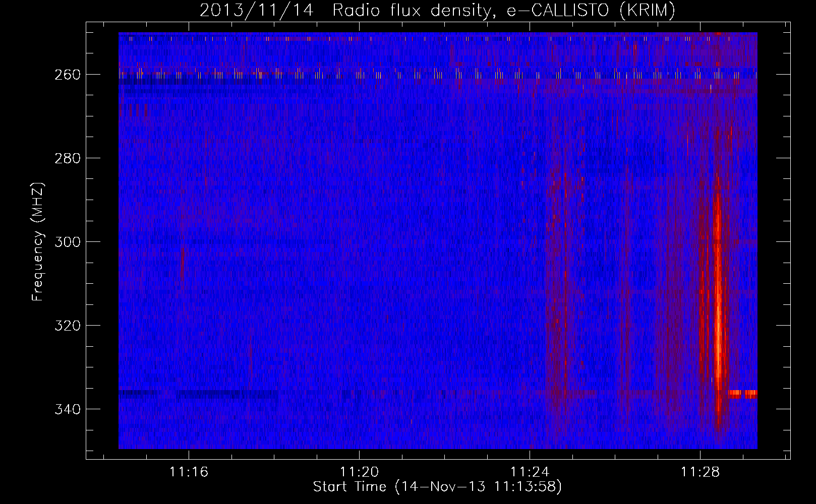Click the 340 frequency tick label
The width and height of the screenshot is (816, 504).
tap(68, 409)
